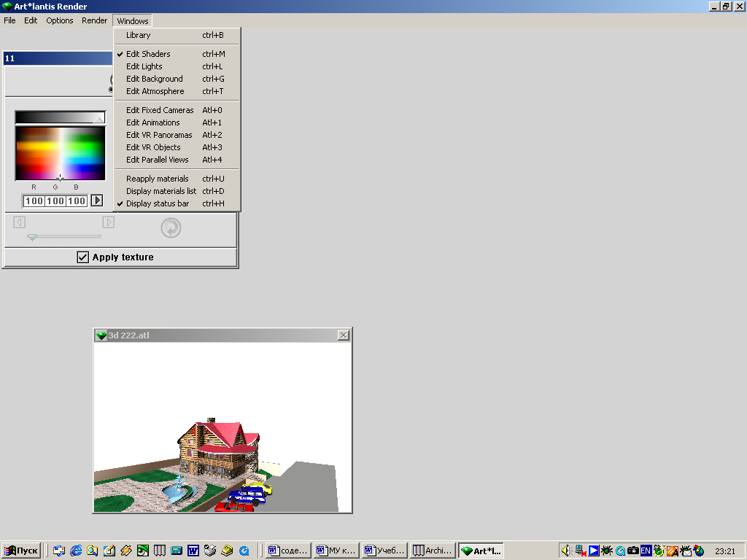Image resolution: width=747 pixels, height=560 pixels.
Task: Toggle Display status bar entry
Action: (x=177, y=204)
